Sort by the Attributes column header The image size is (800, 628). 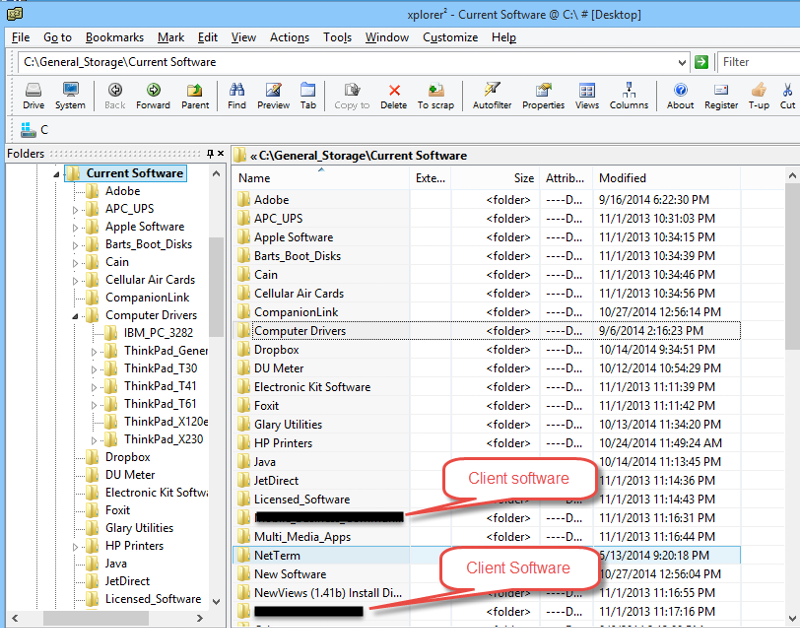point(566,178)
